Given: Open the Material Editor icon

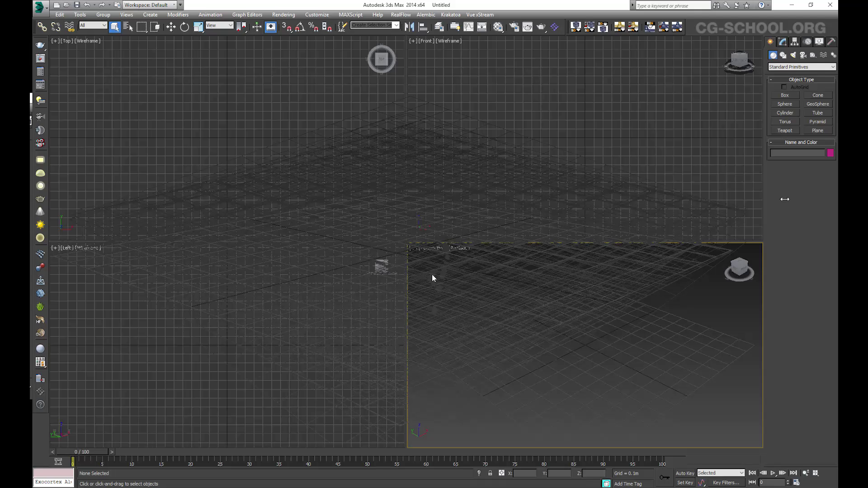Looking at the screenshot, I should click(x=498, y=27).
